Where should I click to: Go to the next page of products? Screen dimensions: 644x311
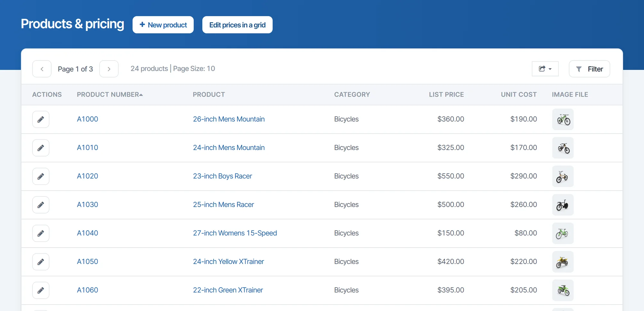(109, 69)
